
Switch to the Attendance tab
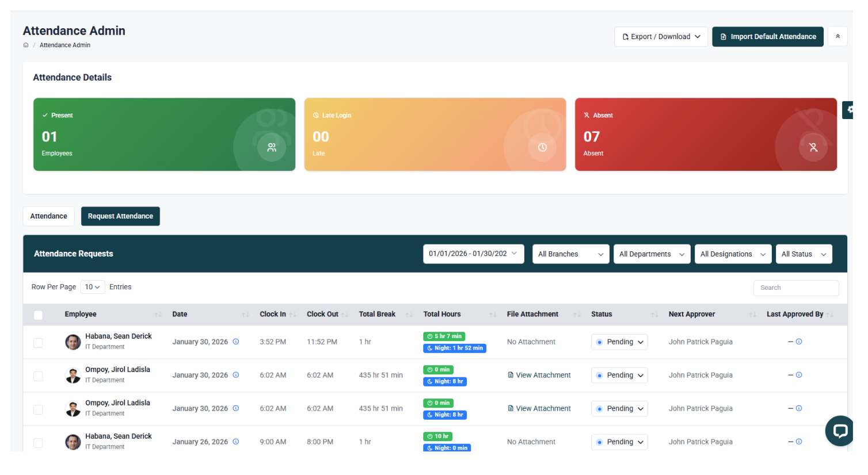49,216
